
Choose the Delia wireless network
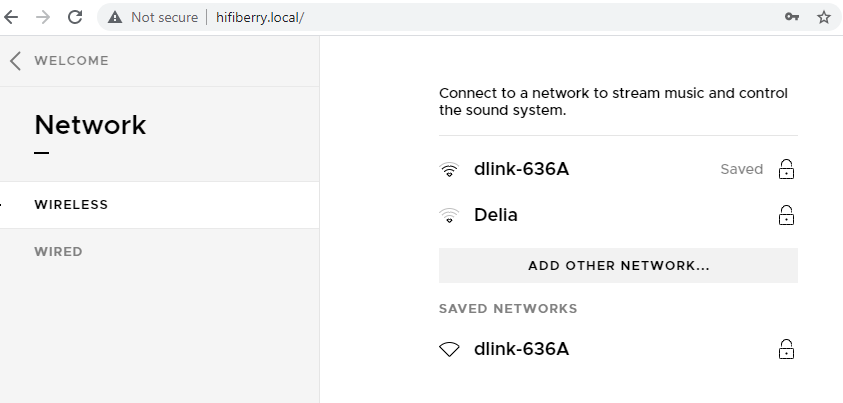pos(618,215)
